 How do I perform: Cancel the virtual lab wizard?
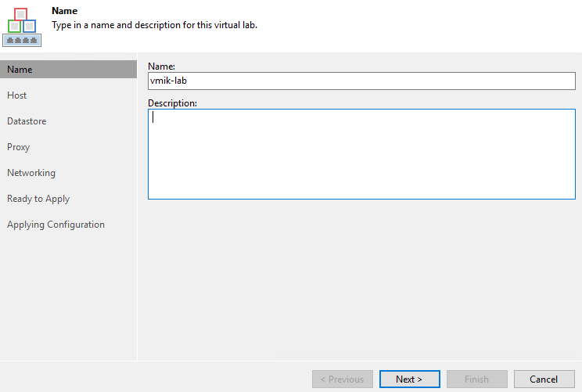pyautogui.click(x=544, y=379)
